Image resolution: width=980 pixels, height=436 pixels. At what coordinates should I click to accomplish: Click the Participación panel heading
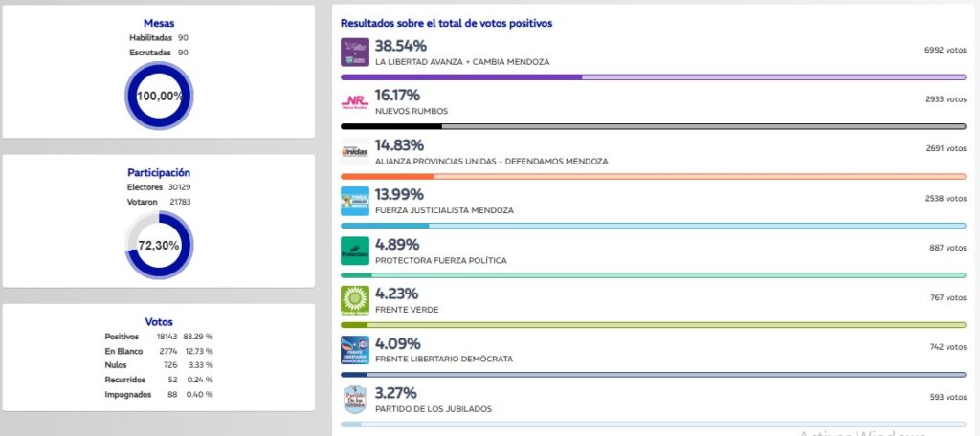click(x=159, y=173)
